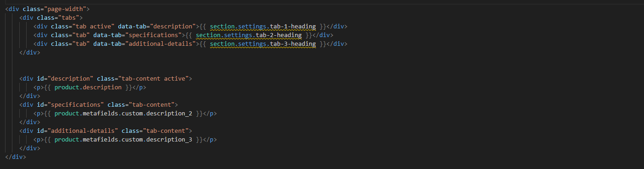Viewport: 644px width, 169px height.
Task: Click the page-width class attribute value
Action: (x=66, y=9)
